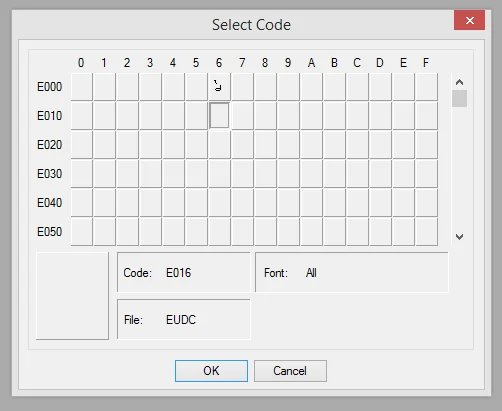Pick code cell E041
Image resolution: width=502 pixels, height=411 pixels.
pyautogui.click(x=105, y=203)
